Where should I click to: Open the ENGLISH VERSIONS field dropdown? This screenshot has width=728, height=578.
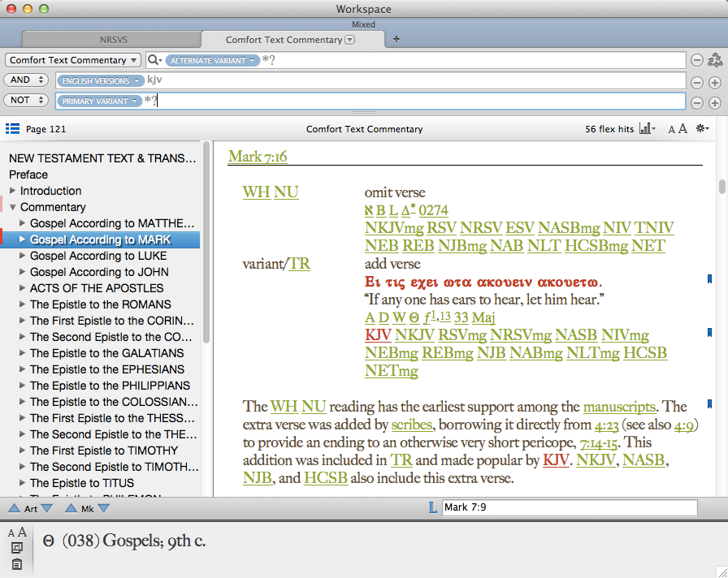point(101,80)
